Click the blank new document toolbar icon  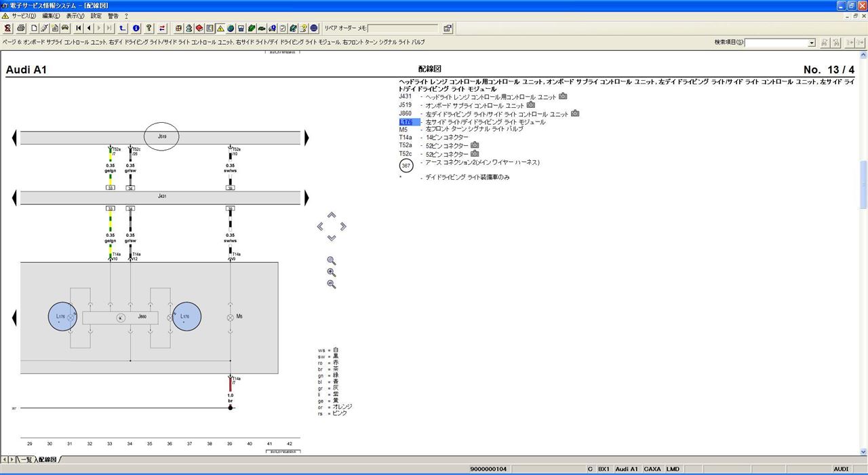tap(33, 28)
